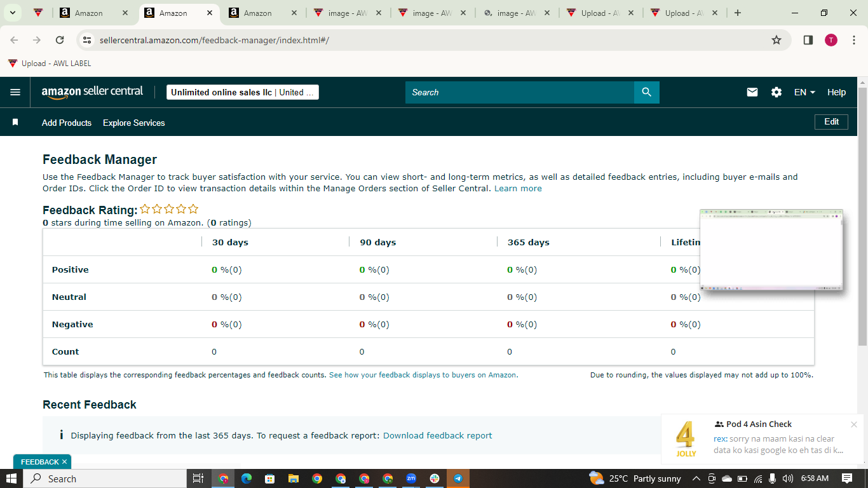Open Explore Services in the navigation bar
This screenshot has width=868, height=488.
tap(134, 123)
